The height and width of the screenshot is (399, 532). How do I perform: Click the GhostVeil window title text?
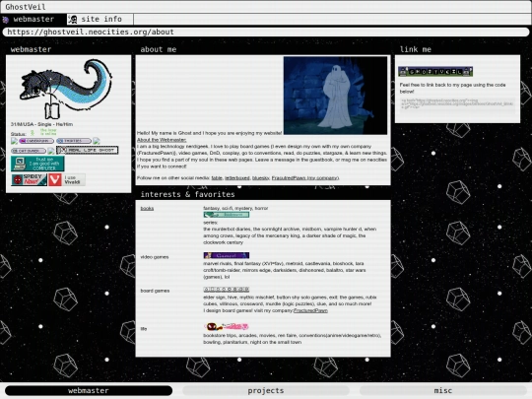coord(26,7)
